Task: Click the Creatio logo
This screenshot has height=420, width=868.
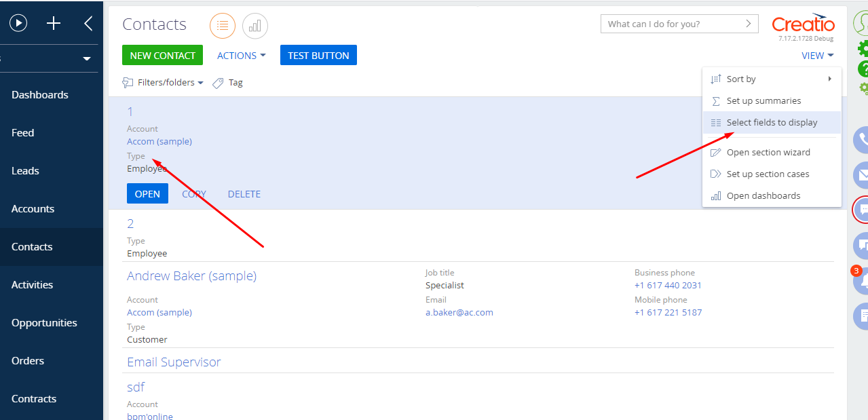Action: coord(804,24)
